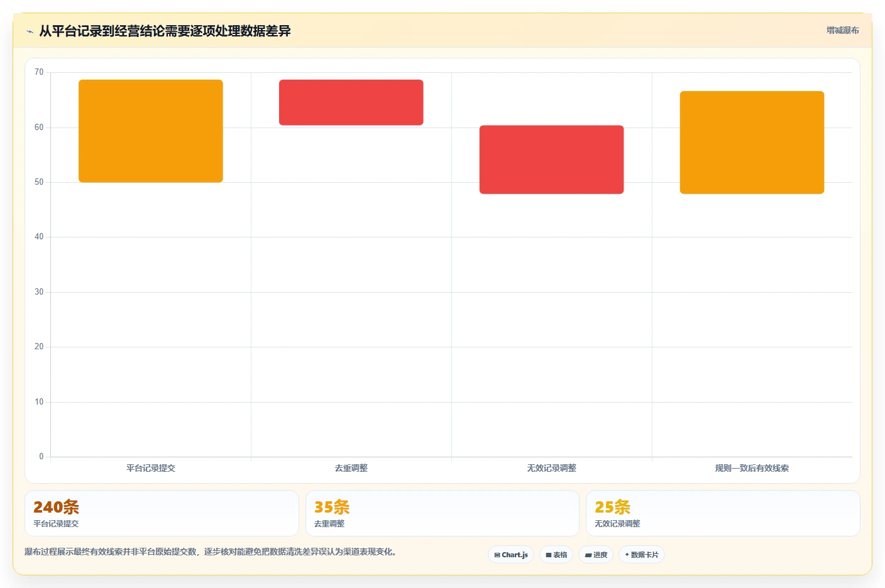Image resolution: width=885 pixels, height=588 pixels.
Task: Click the x-axis label 规则一致后有效线索
Action: [752, 468]
